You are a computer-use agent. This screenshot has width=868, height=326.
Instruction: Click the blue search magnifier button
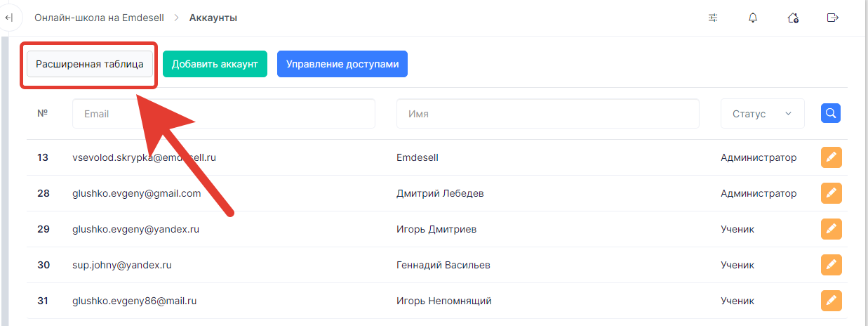[x=831, y=113]
